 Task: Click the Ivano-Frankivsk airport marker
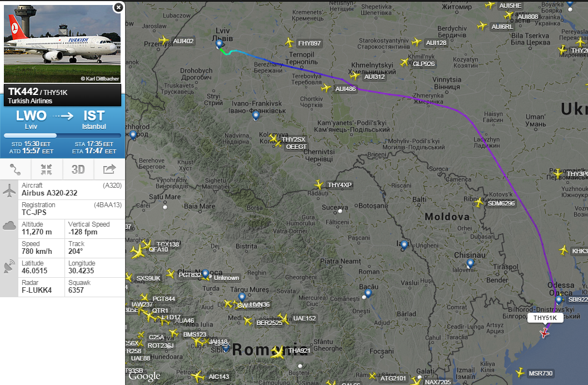pyautogui.click(x=256, y=116)
